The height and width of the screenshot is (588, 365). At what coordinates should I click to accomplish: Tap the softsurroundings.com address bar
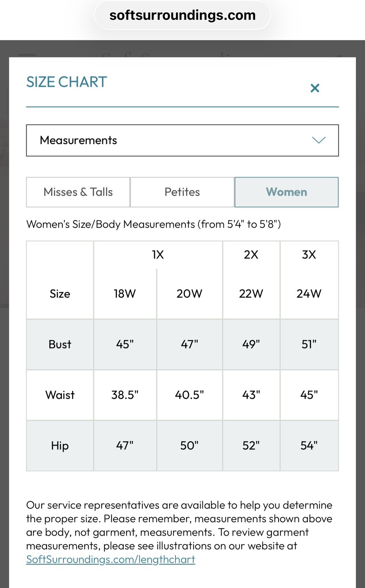[x=182, y=15]
